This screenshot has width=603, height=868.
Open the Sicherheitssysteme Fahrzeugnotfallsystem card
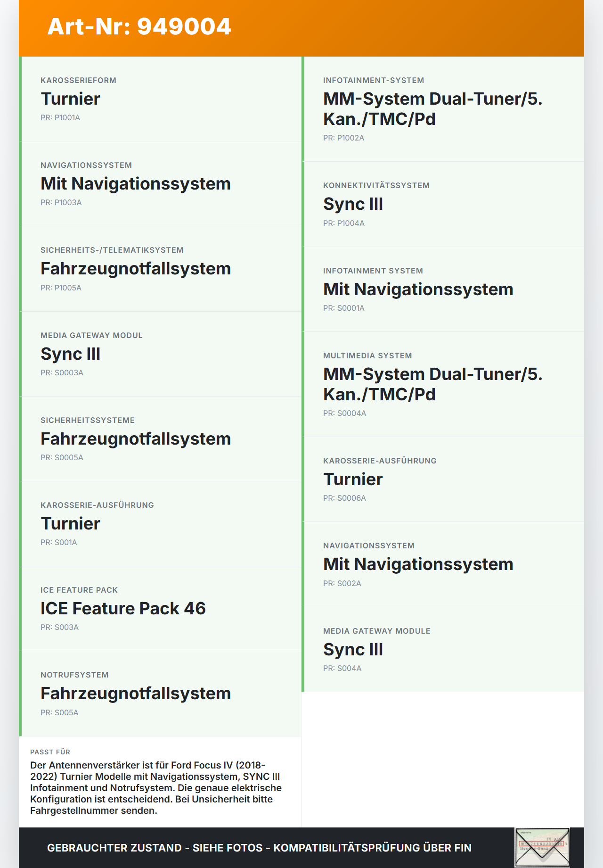(x=160, y=439)
